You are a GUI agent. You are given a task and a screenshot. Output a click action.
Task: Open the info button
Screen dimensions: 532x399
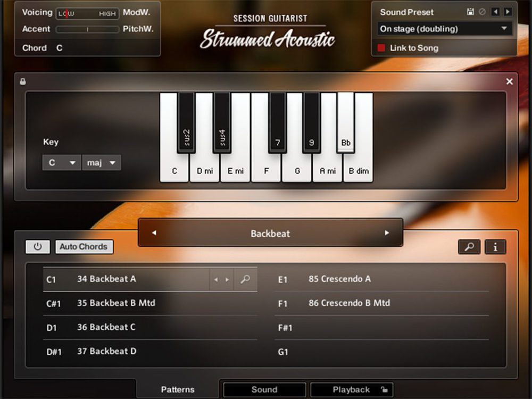point(495,247)
